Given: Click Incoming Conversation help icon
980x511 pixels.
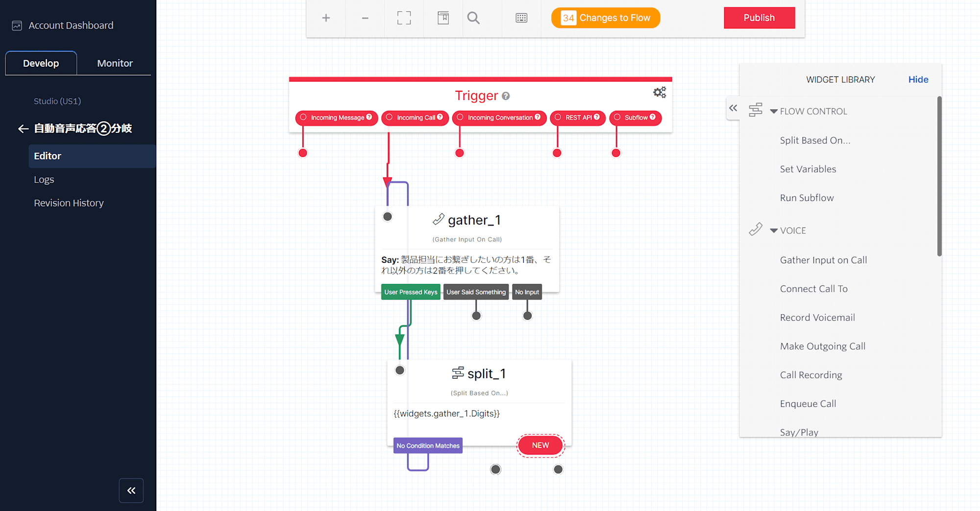Looking at the screenshot, I should (538, 117).
